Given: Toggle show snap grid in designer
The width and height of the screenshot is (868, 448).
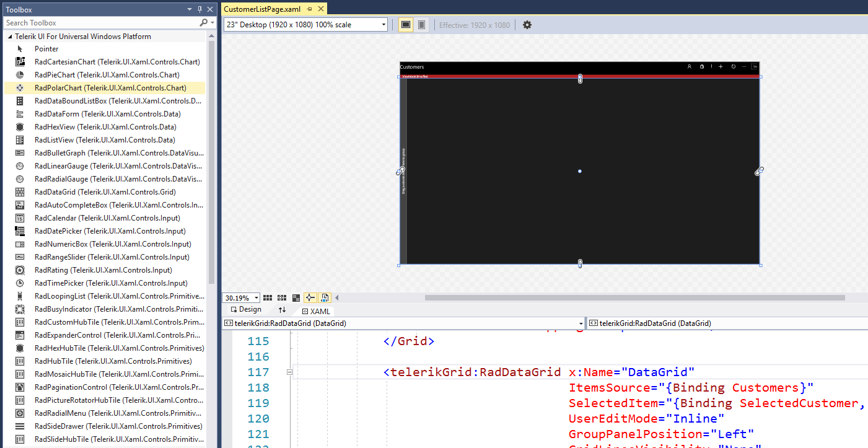Looking at the screenshot, I should click(x=268, y=298).
